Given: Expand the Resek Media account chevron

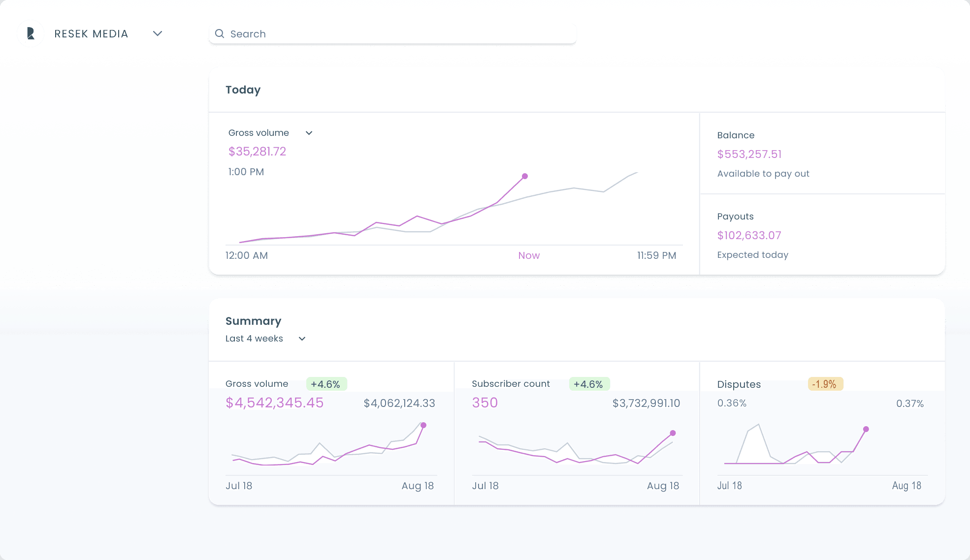Looking at the screenshot, I should tap(158, 33).
